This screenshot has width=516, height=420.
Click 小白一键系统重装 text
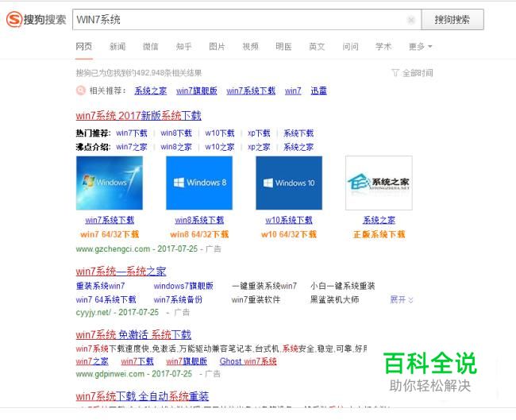(x=343, y=286)
